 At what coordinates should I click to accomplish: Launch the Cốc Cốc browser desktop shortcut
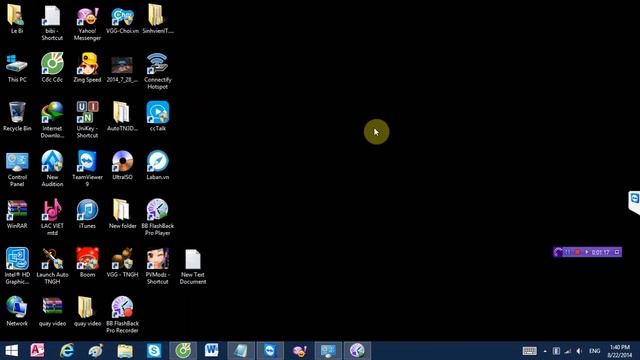click(x=52, y=68)
